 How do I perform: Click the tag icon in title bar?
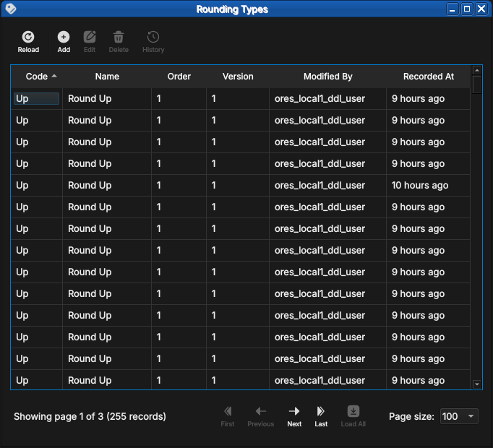click(11, 9)
